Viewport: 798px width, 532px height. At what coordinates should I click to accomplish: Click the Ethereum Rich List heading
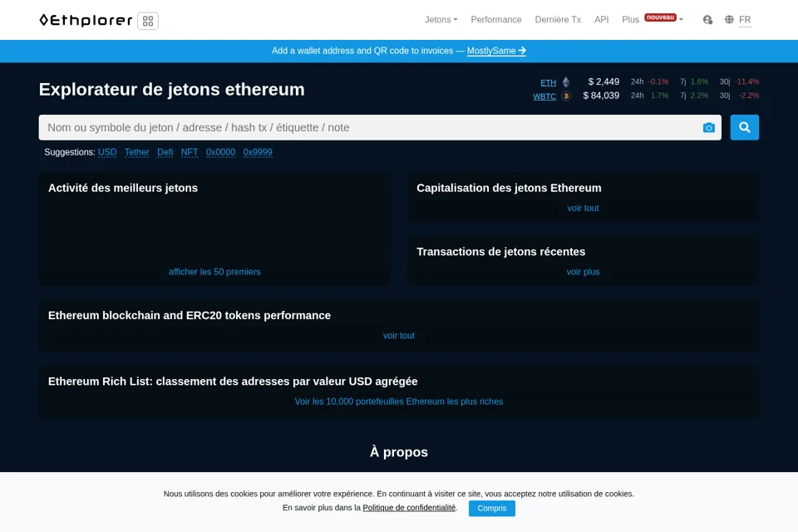click(x=233, y=382)
